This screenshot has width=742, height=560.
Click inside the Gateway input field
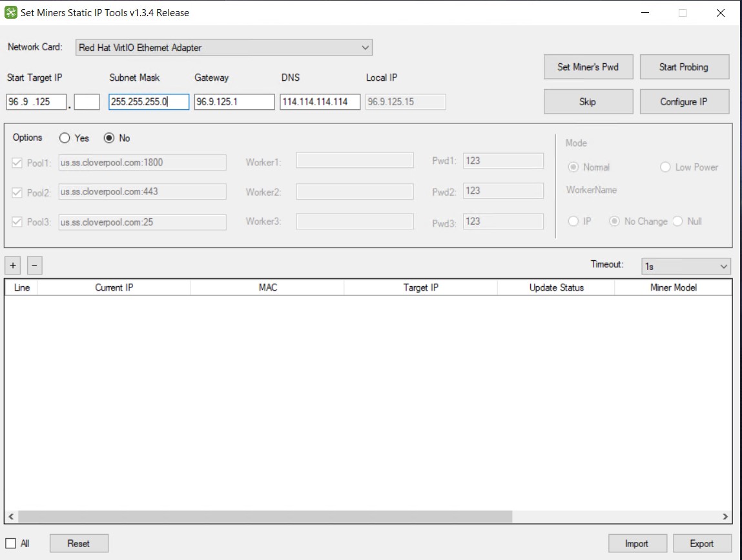(x=234, y=101)
